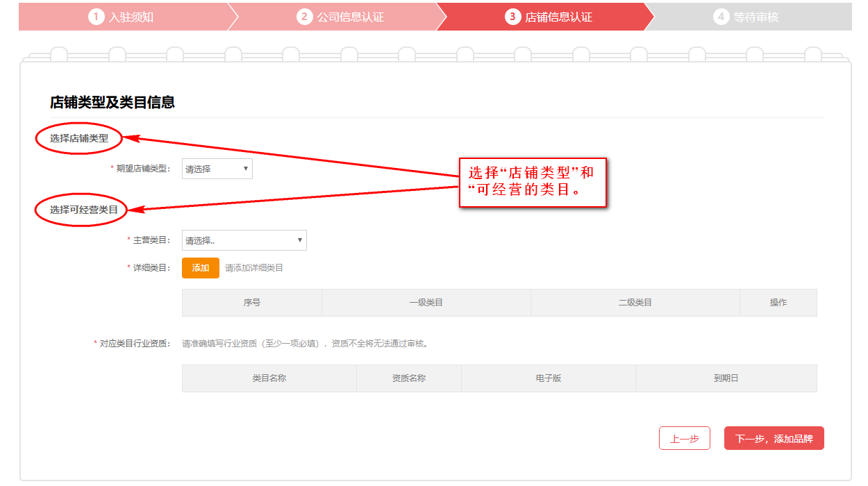Click the 操作 column header
This screenshot has width=868, height=486.
tap(778, 303)
